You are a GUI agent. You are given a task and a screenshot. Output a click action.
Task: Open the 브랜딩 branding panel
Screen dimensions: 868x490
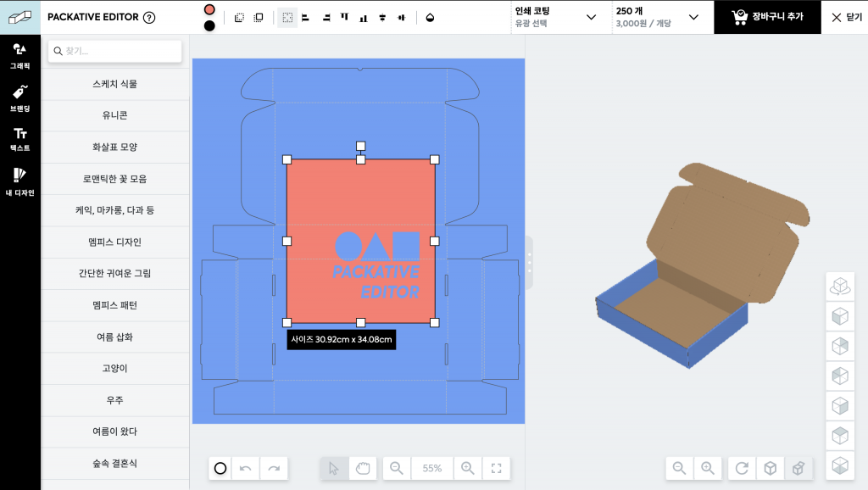pos(20,98)
